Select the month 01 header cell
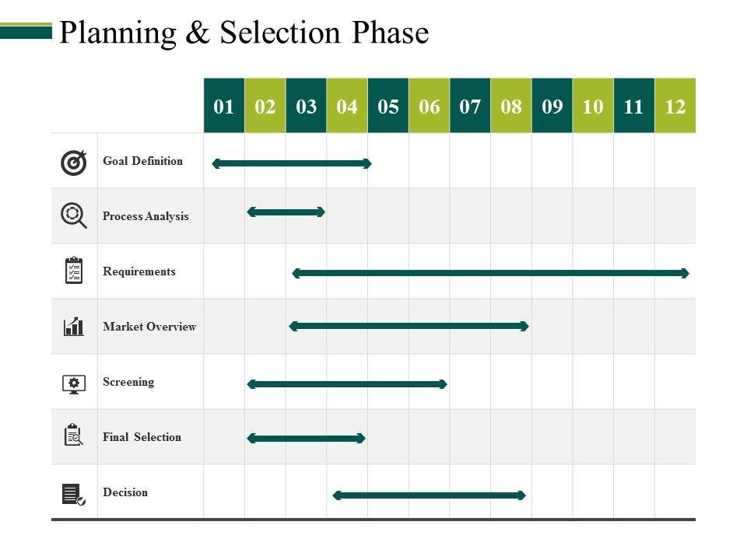The width and height of the screenshot is (747, 560). tap(224, 106)
